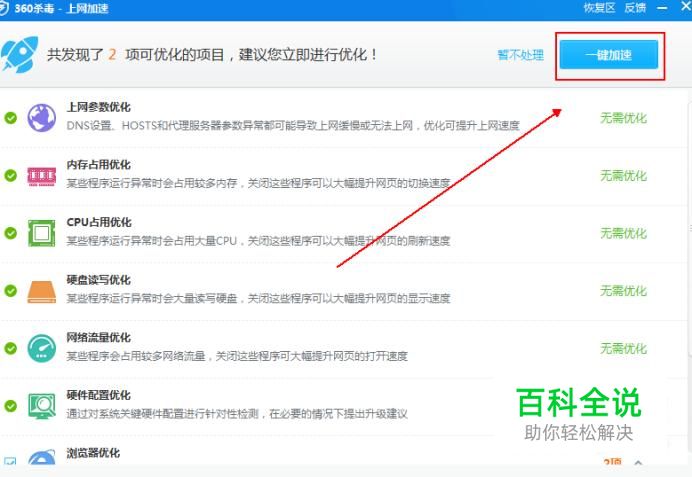This screenshot has width=692, height=477.
Task: Select the 内存占用优化 title
Action: [98, 165]
